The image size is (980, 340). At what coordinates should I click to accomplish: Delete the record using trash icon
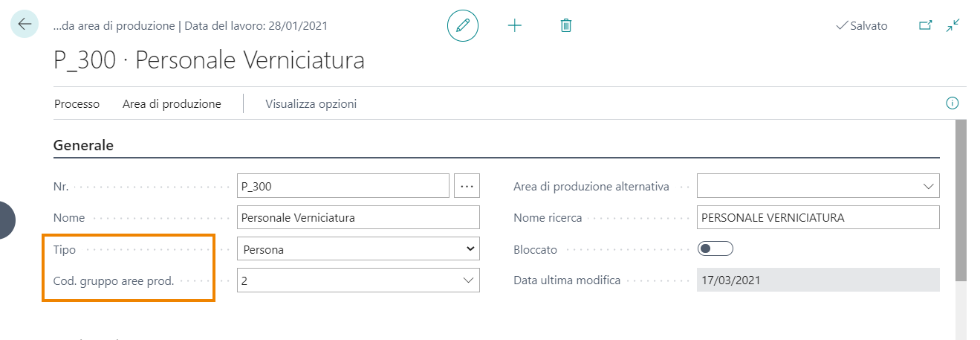[x=566, y=25]
